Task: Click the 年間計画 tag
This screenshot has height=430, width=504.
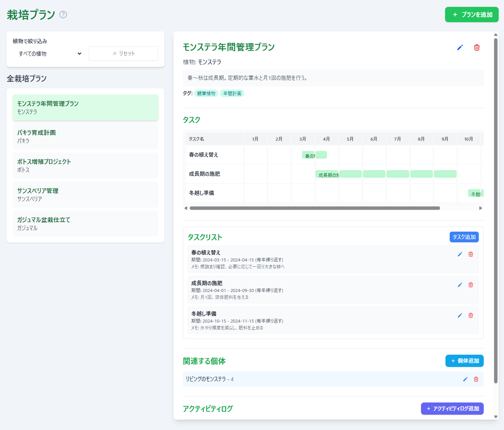Action: 232,93
